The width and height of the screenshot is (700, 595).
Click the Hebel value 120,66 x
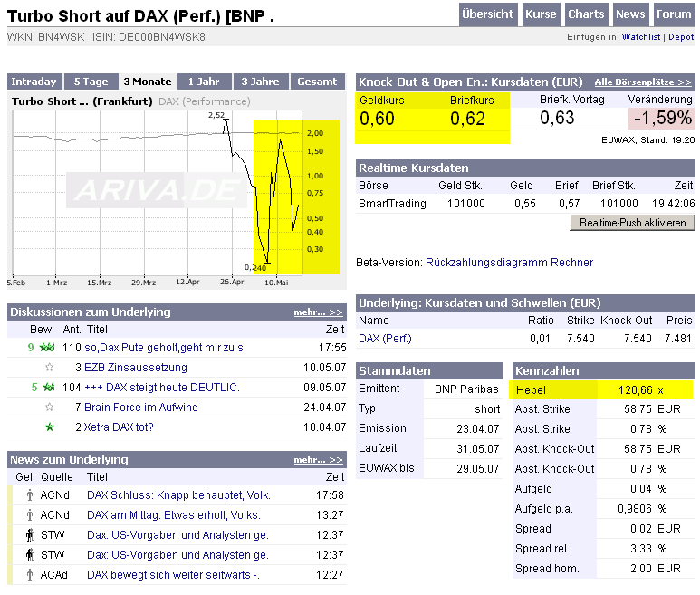coord(640,390)
